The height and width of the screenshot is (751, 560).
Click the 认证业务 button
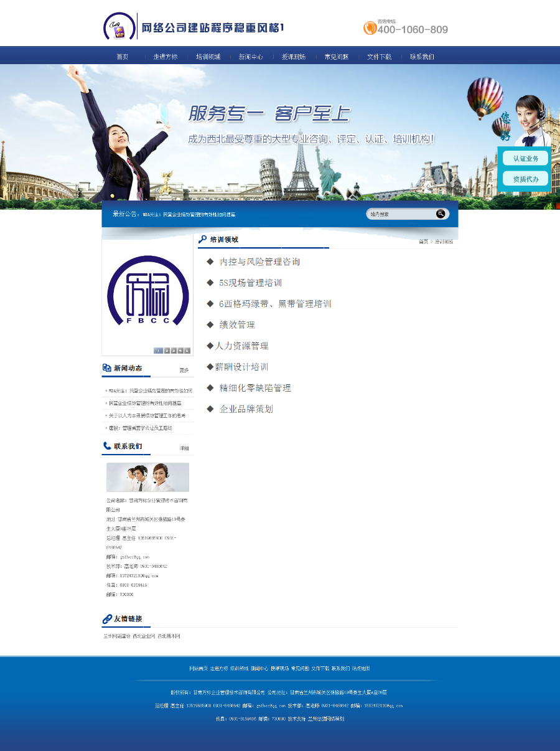coord(526,158)
